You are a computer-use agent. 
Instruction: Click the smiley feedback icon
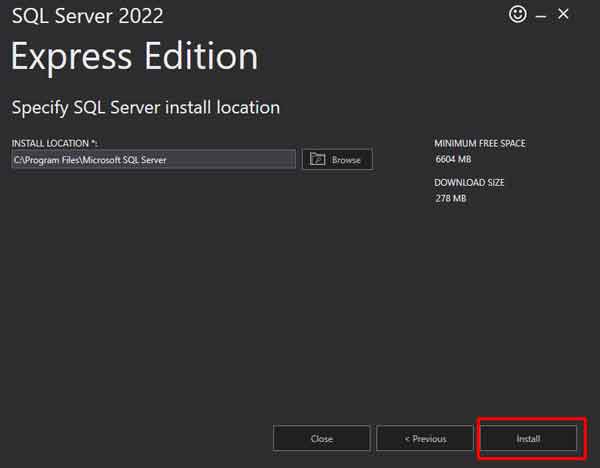coord(518,14)
